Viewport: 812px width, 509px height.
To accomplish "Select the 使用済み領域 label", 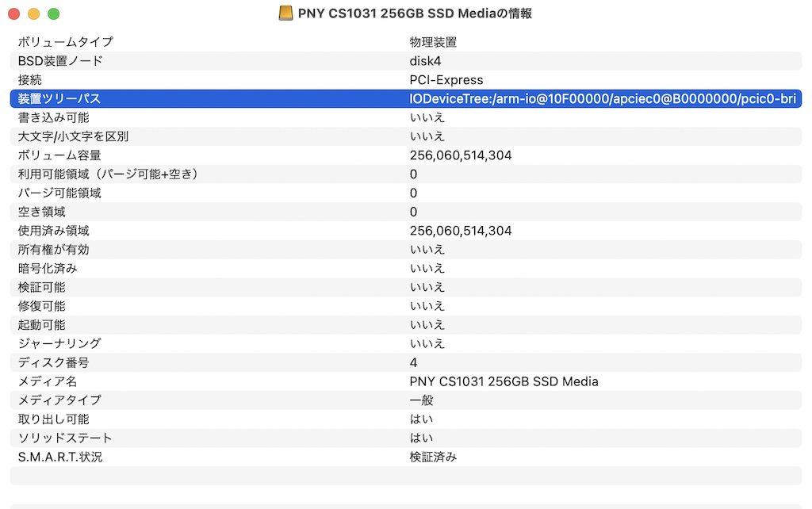I will [53, 231].
